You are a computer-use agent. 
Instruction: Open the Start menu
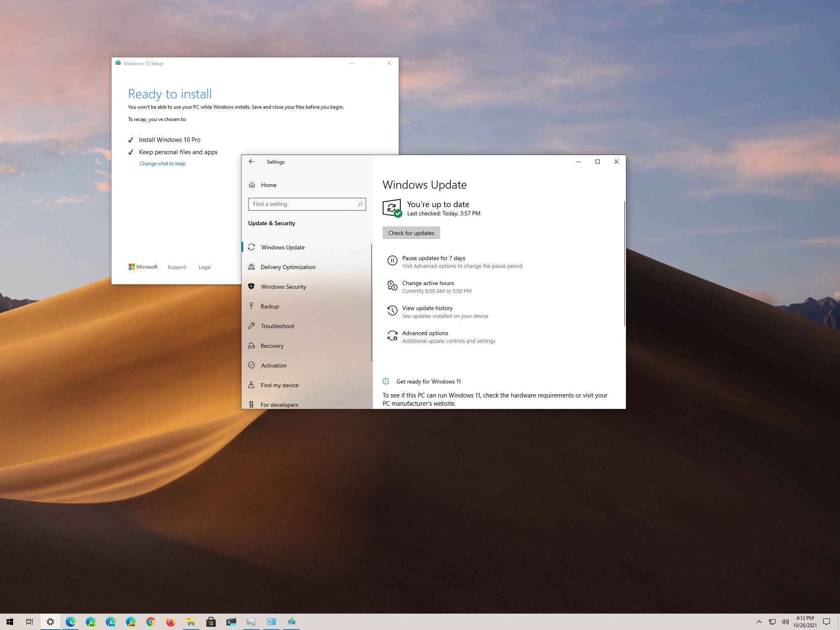[x=10, y=622]
